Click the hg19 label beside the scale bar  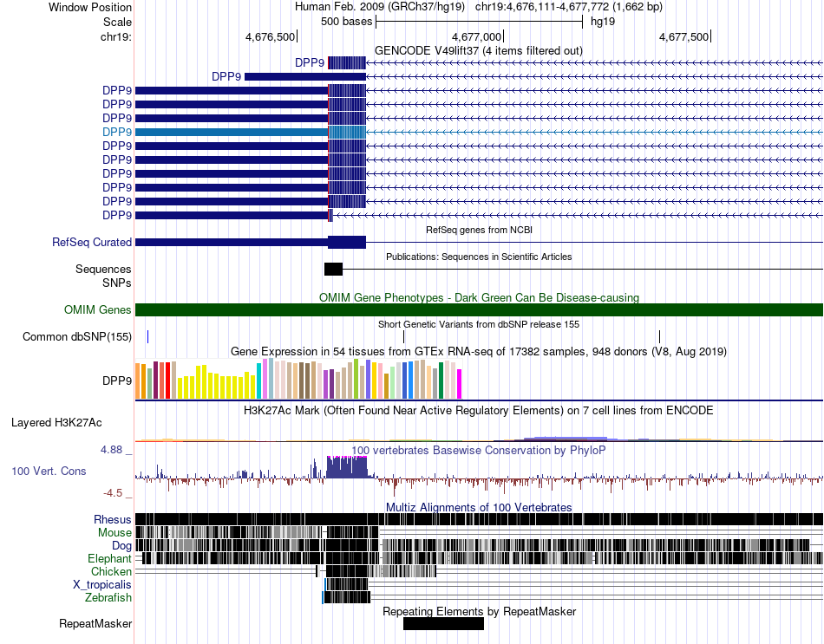click(x=603, y=22)
